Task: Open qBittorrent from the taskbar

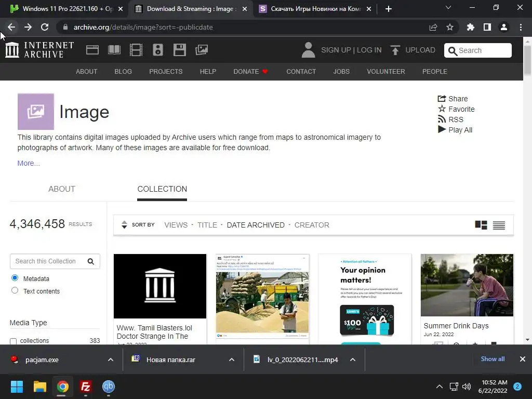Action: (109, 387)
